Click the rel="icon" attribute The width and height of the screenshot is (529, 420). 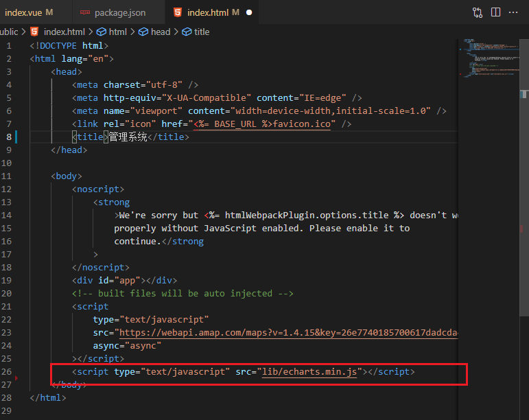(130, 124)
